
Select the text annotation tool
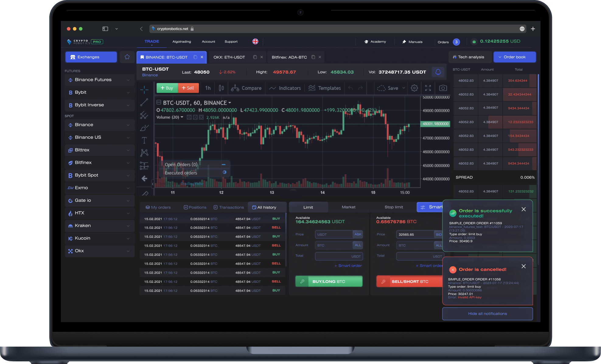point(144,140)
